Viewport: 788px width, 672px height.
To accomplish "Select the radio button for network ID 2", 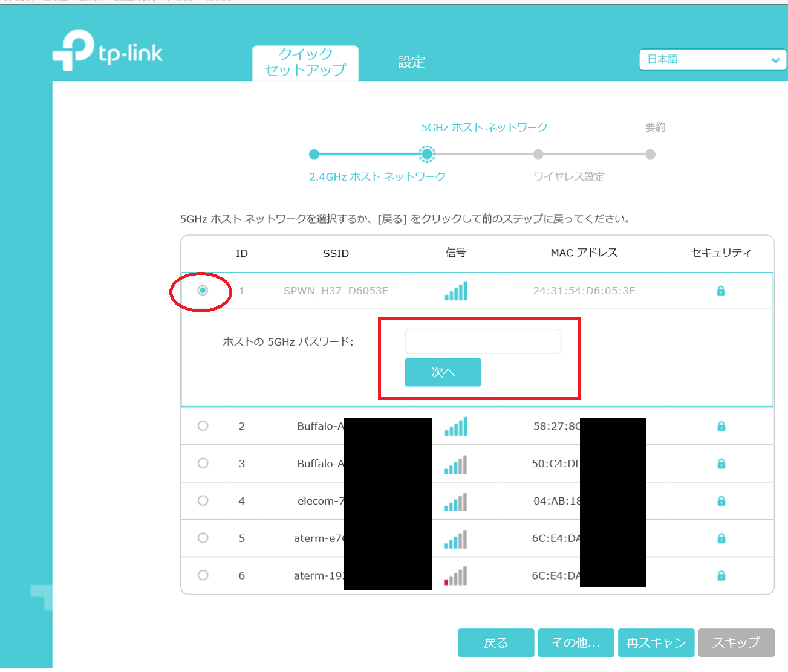I will point(203,426).
